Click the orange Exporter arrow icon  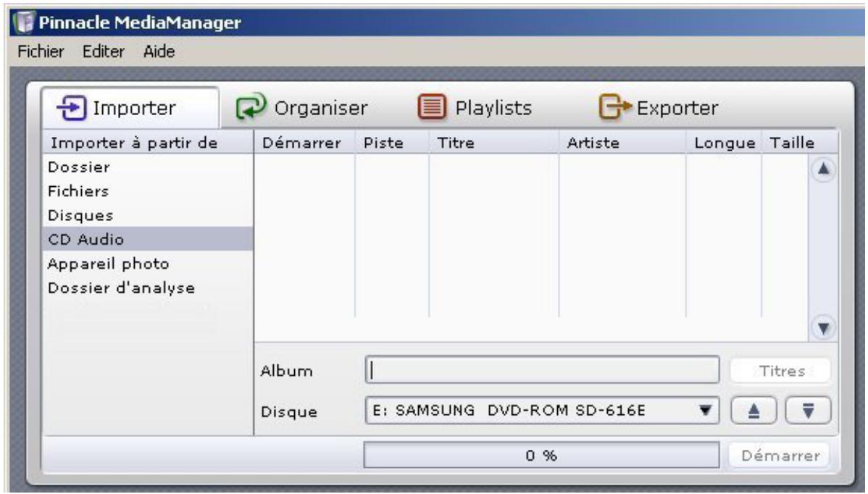(x=614, y=106)
